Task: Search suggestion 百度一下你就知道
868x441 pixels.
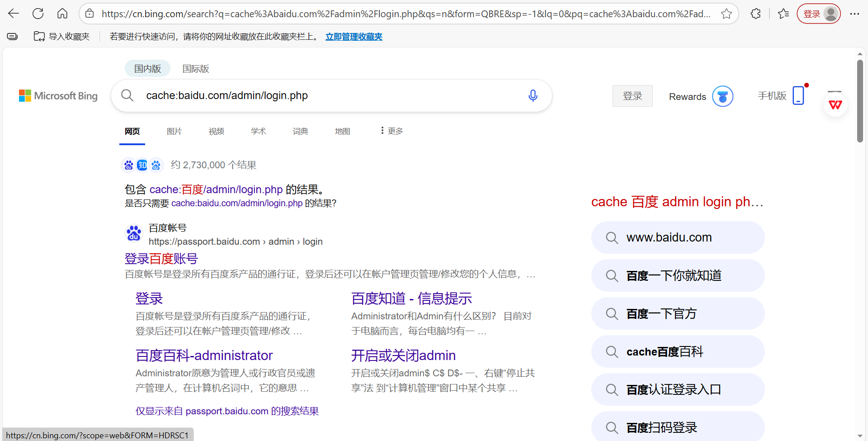Action: pos(678,275)
